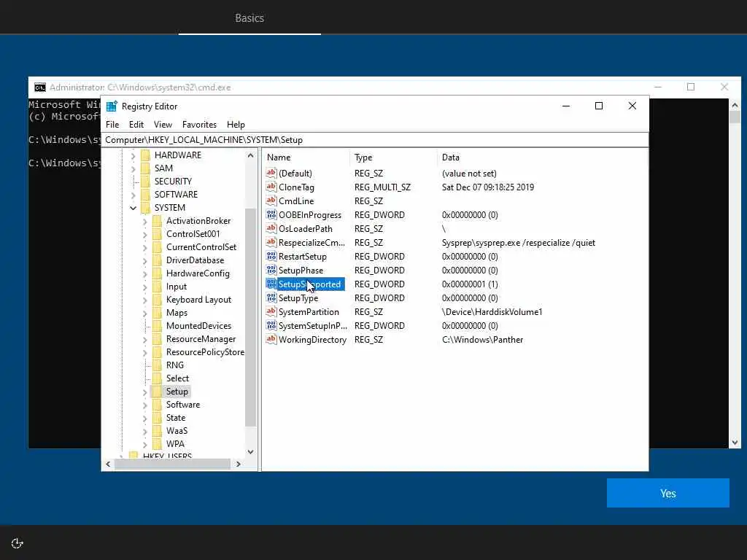Click the OOBEInProgress DWORD icon
Screen dimensions: 747x560
point(271,215)
